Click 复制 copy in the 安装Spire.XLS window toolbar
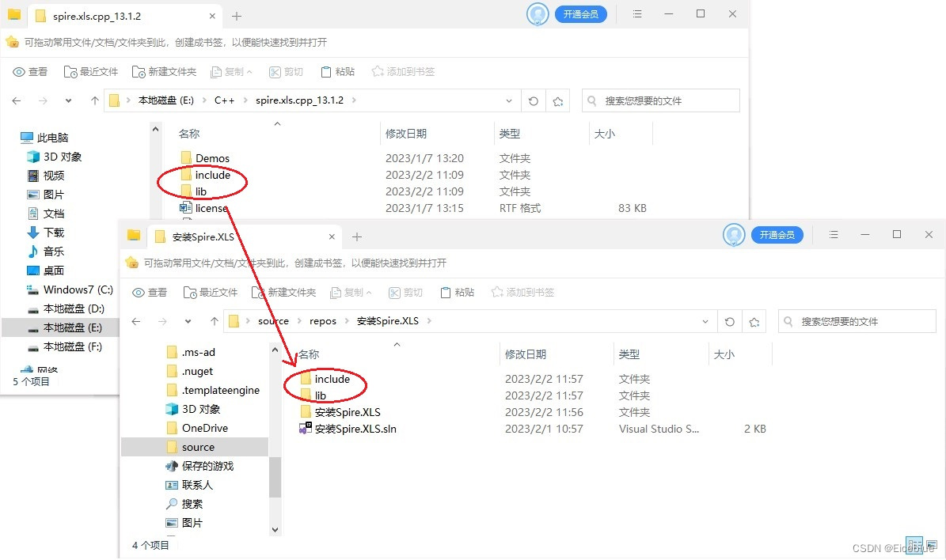946x560 pixels. click(351, 293)
